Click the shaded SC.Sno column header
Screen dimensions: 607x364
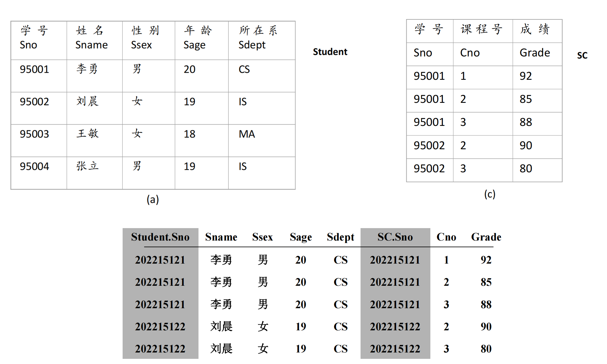pos(395,237)
